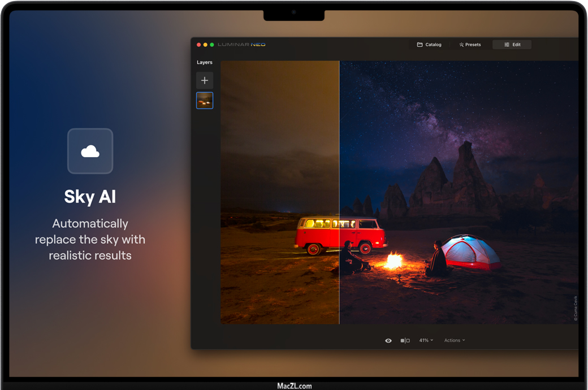Switch to the Catalog tab
Viewport: 588px width, 390px height.
(429, 45)
